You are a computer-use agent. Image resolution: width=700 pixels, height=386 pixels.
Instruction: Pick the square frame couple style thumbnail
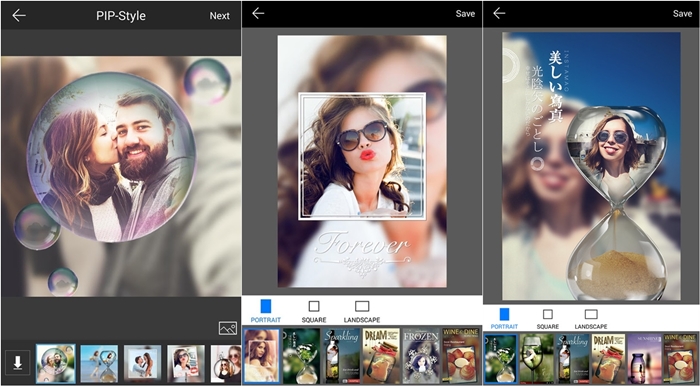coord(142,364)
